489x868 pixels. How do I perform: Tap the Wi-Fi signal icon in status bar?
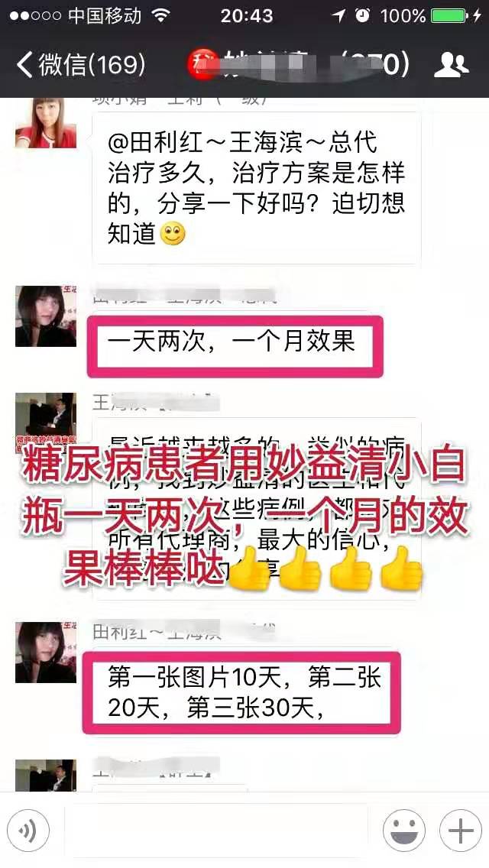(161, 15)
